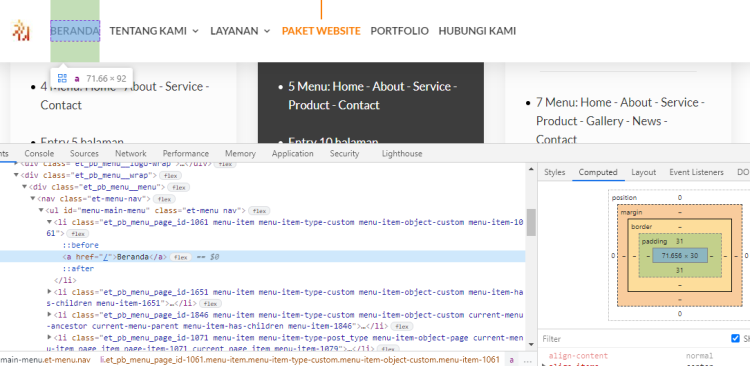This screenshot has width=750, height=366.
Task: Toggle the flex badge on the ul menu-main-menu row
Action: (x=260, y=211)
